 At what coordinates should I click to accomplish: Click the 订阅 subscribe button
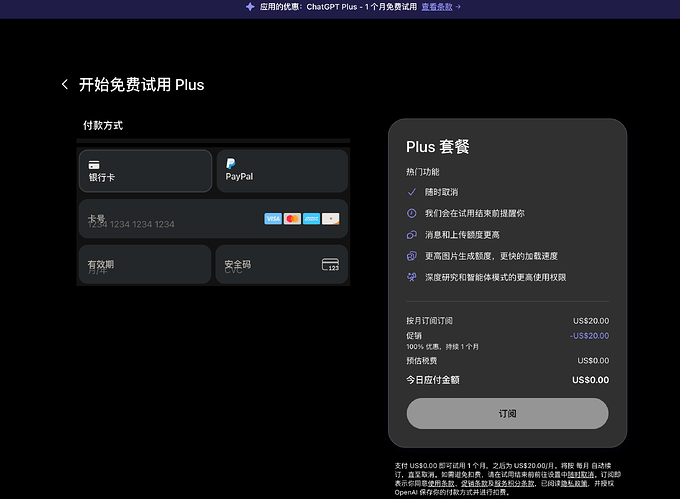tap(507, 414)
